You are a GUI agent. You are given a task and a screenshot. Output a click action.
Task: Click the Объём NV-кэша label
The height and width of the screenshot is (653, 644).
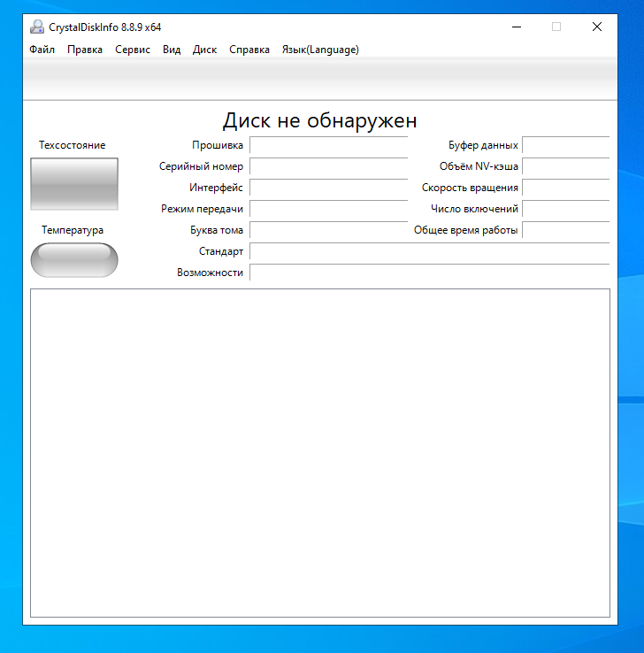pyautogui.click(x=479, y=166)
